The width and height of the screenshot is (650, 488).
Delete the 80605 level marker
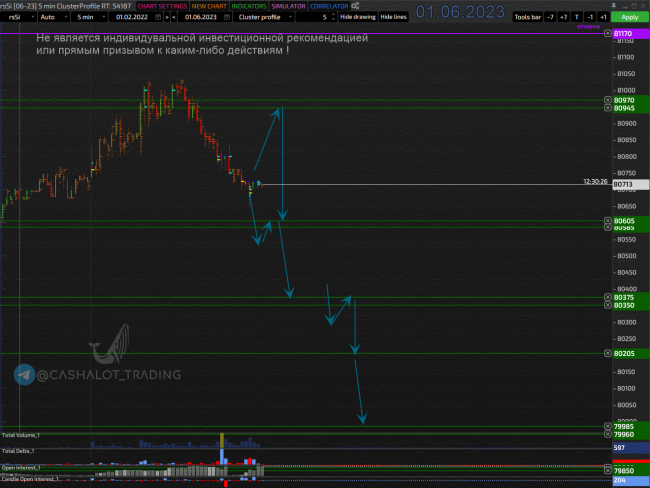(608, 221)
